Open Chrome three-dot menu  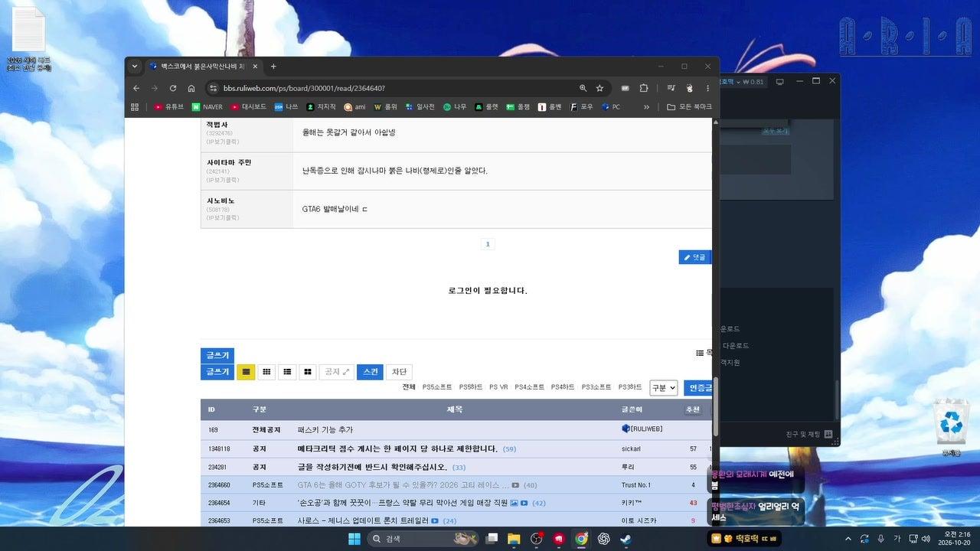(707, 88)
